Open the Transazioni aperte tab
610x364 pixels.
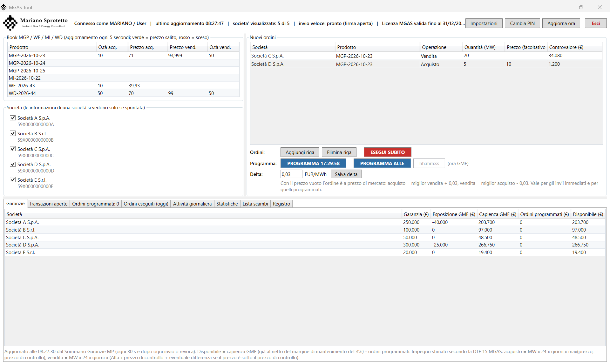point(48,204)
